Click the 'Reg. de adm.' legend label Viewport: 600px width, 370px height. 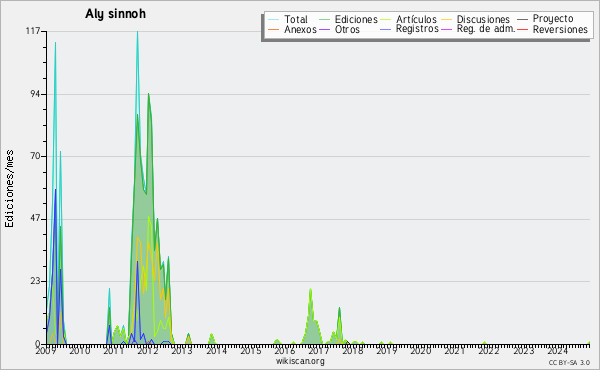pos(486,29)
